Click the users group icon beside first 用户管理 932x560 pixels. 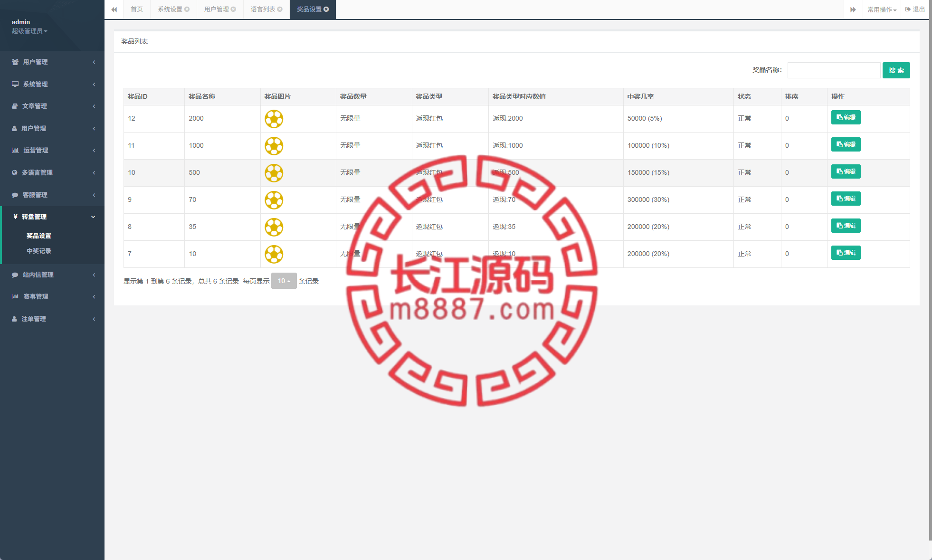click(x=15, y=62)
